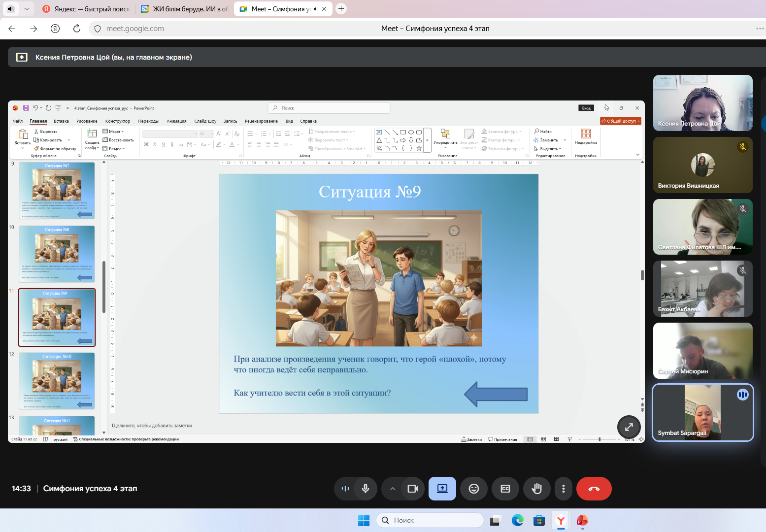This screenshot has width=766, height=532.
Task: Reload the page in the browser
Action: pos(77,29)
